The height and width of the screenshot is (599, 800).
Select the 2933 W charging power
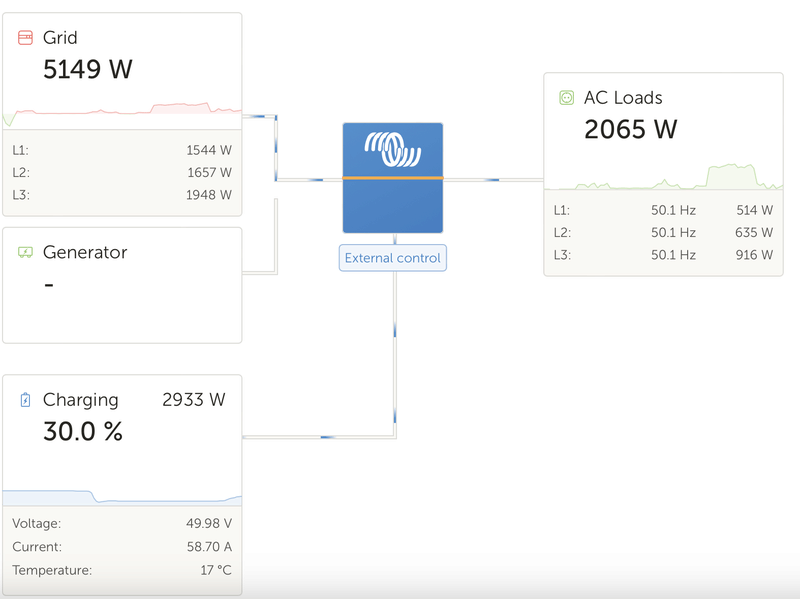(x=194, y=400)
